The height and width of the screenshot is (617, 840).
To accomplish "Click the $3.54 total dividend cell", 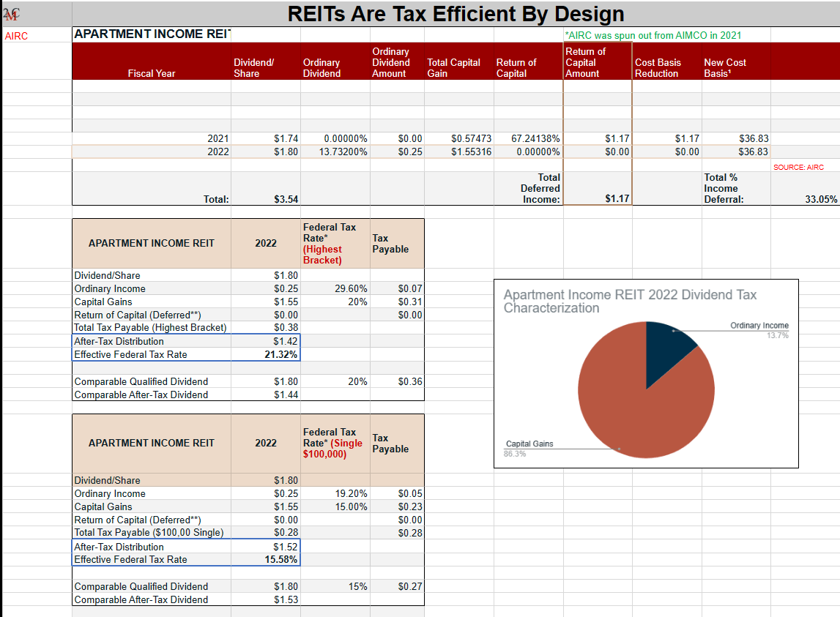I will (285, 199).
